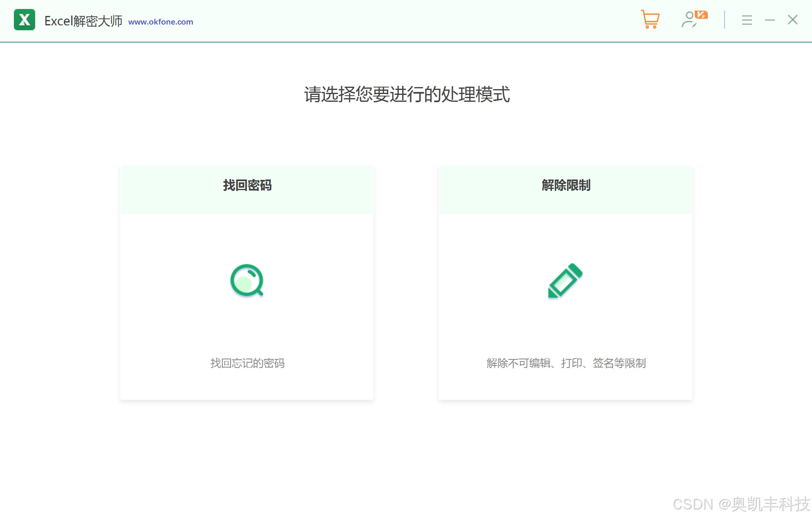Image resolution: width=812 pixels, height=518 pixels.
Task: Click the green Excel X app logo
Action: (25, 20)
